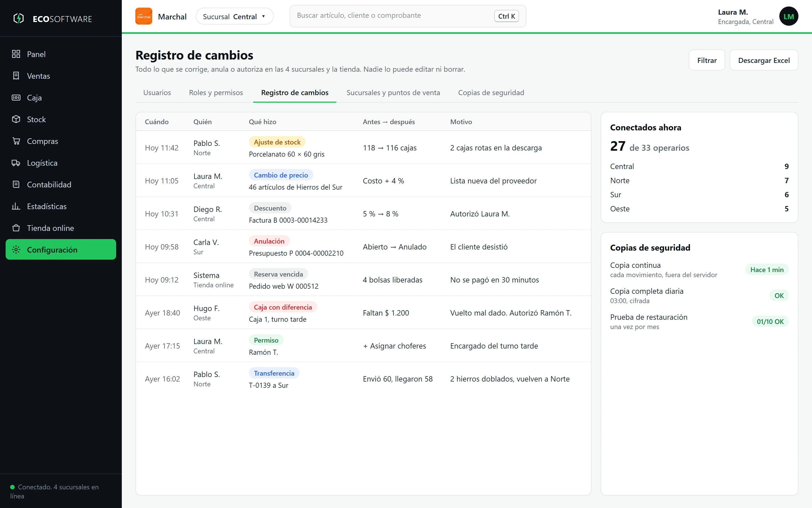This screenshot has width=812, height=508.
Task: Open the LM user avatar
Action: 789,16
